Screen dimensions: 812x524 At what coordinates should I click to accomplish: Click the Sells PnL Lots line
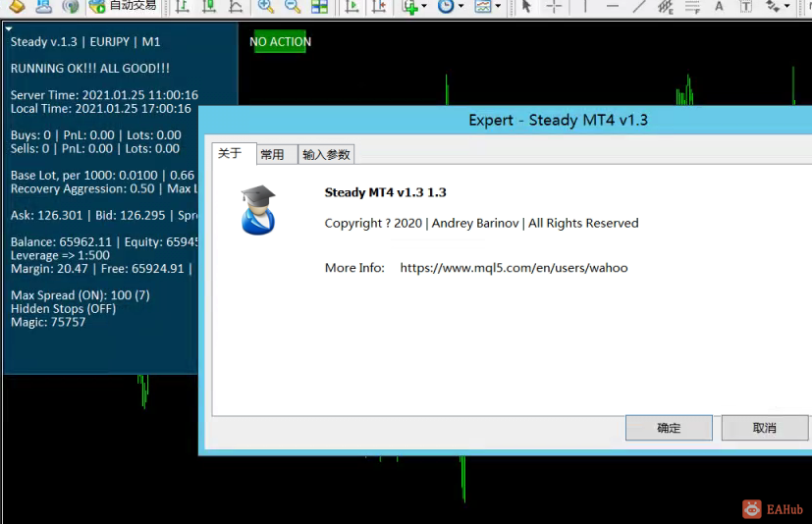(95, 148)
